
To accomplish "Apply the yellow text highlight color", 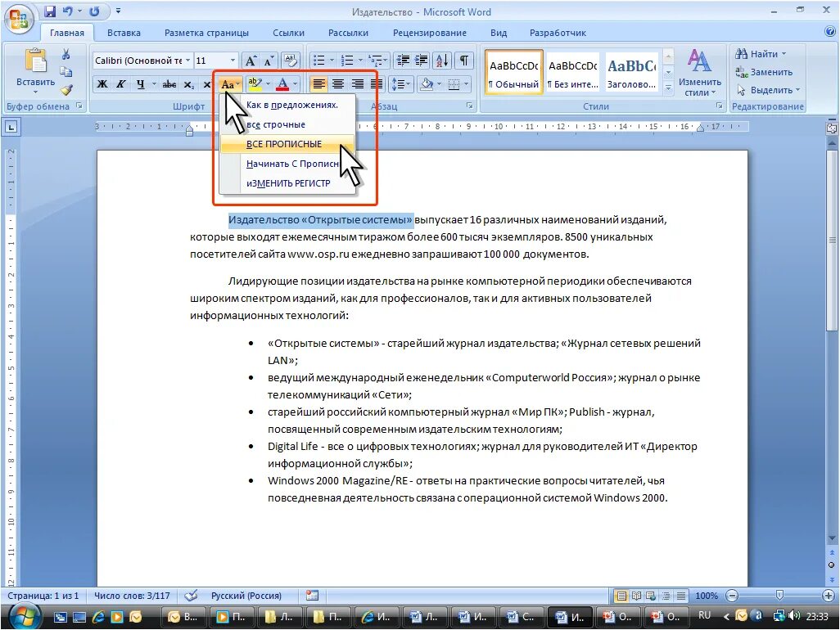I will 255,84.
